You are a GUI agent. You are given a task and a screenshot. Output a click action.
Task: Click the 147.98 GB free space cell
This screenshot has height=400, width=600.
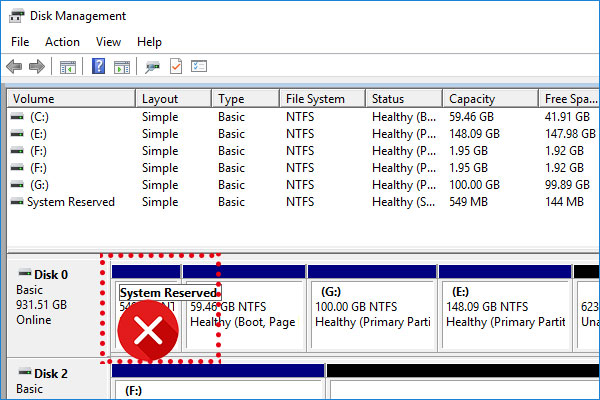point(570,134)
